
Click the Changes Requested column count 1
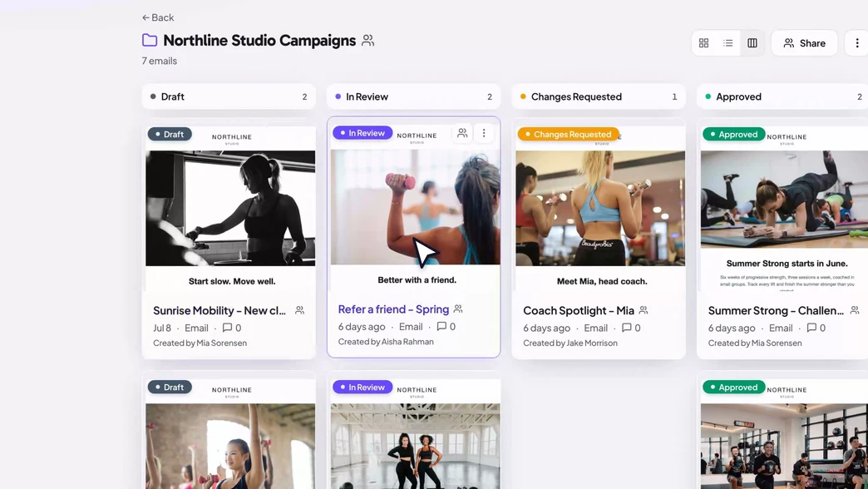click(674, 97)
